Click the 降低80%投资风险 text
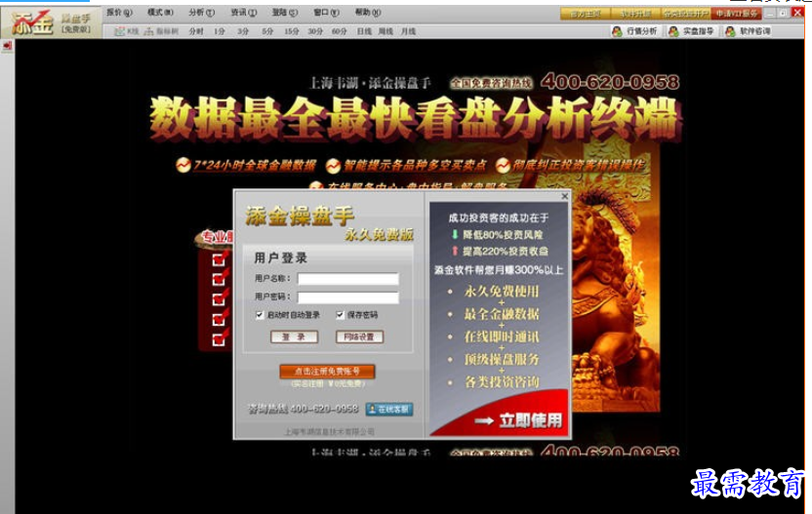 [x=503, y=235]
